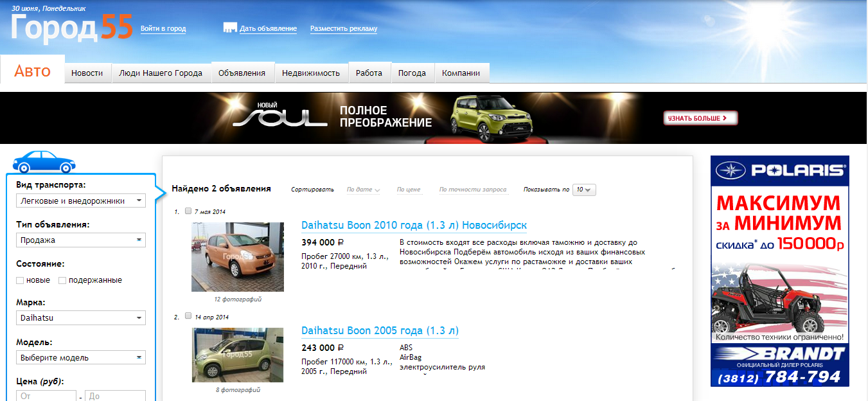Open the Вид транспорта dropdown
Screen dimensions: 868x401
(x=81, y=201)
